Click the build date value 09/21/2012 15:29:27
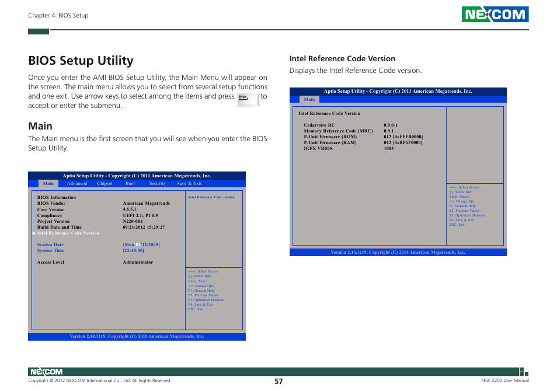 (x=144, y=227)
